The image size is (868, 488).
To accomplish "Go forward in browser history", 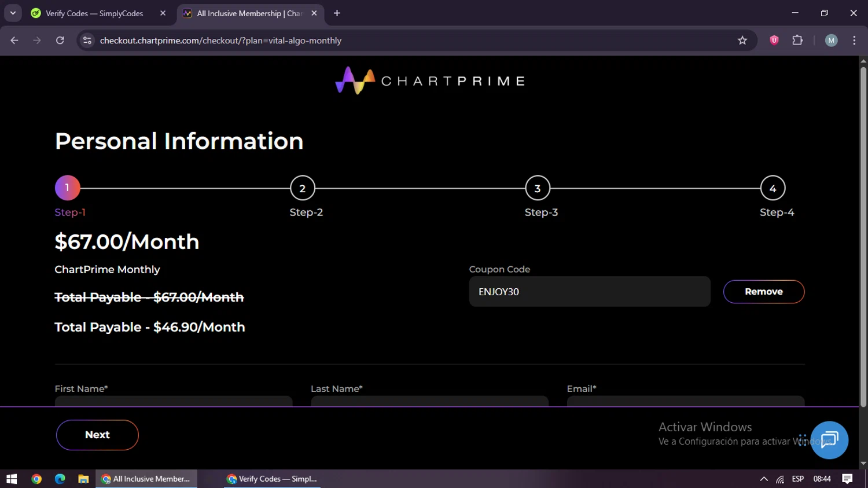I will pyautogui.click(x=37, y=41).
